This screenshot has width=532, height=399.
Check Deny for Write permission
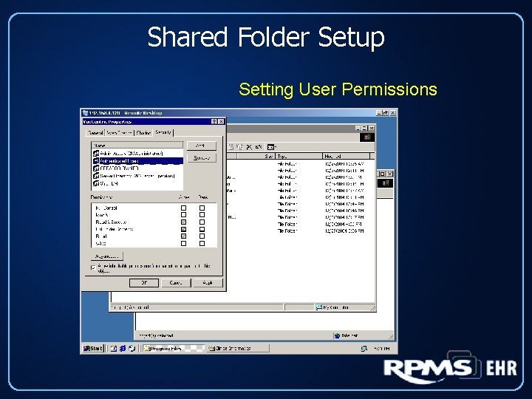pyautogui.click(x=202, y=243)
